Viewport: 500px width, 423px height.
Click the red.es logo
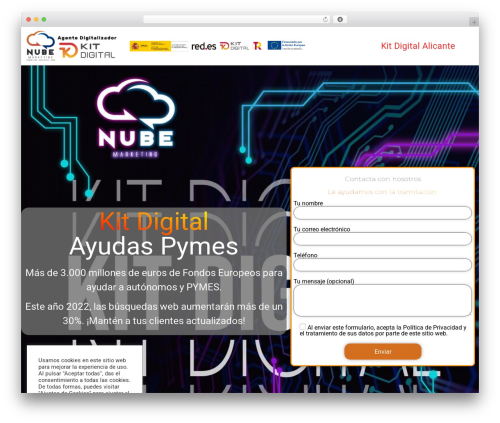point(204,46)
